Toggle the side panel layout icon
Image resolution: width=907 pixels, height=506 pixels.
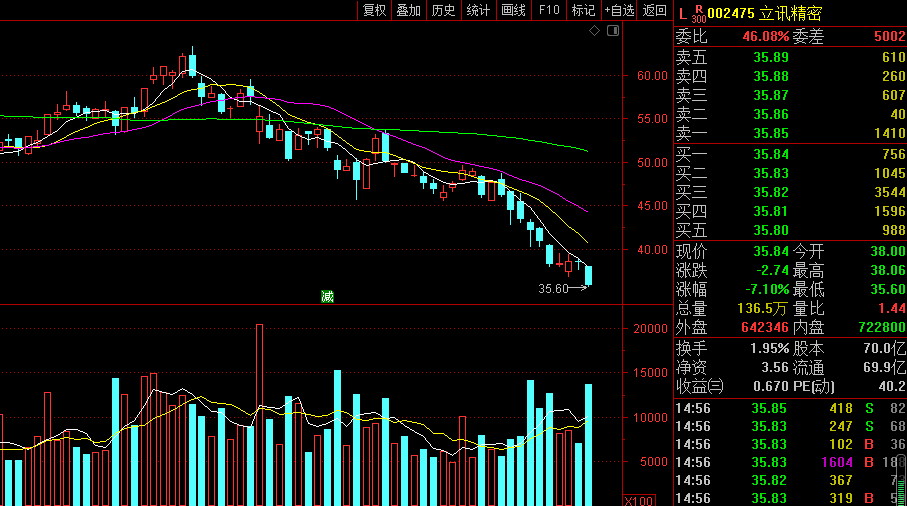tap(613, 31)
